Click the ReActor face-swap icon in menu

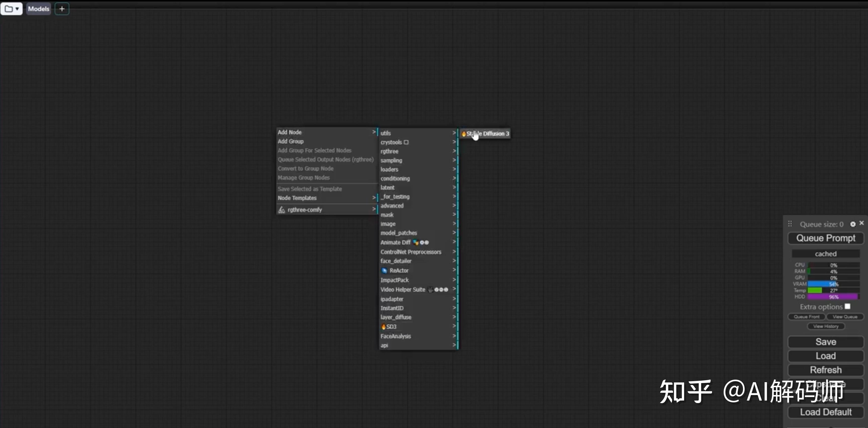(x=385, y=270)
